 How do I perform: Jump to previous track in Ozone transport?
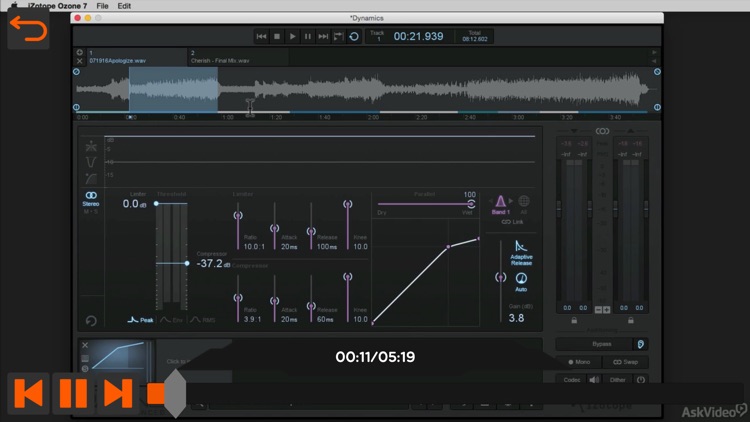coord(261,36)
